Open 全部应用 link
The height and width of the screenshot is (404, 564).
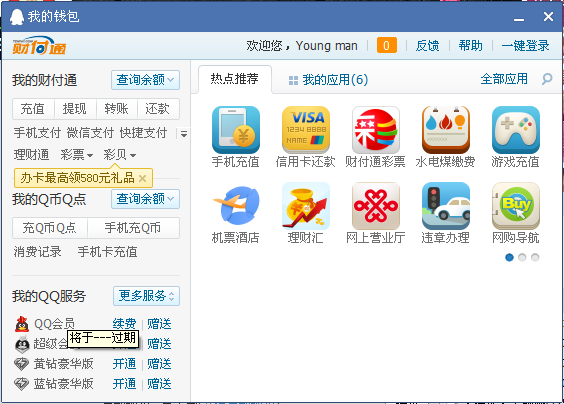tap(504, 79)
